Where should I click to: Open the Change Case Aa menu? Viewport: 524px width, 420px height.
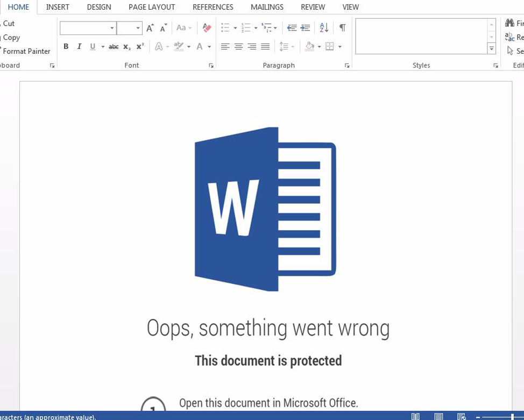183,28
